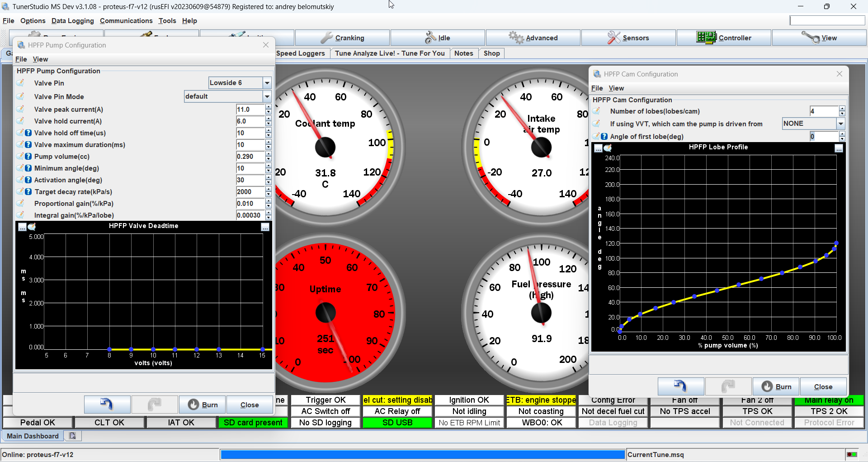The width and height of the screenshot is (868, 462).
Task: Increase Number of lobes with up arrow
Action: click(842, 109)
